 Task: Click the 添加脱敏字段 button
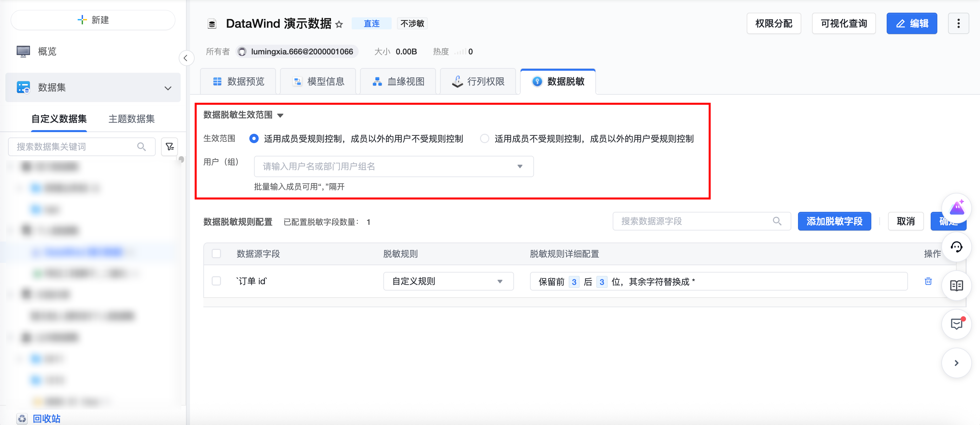(834, 221)
